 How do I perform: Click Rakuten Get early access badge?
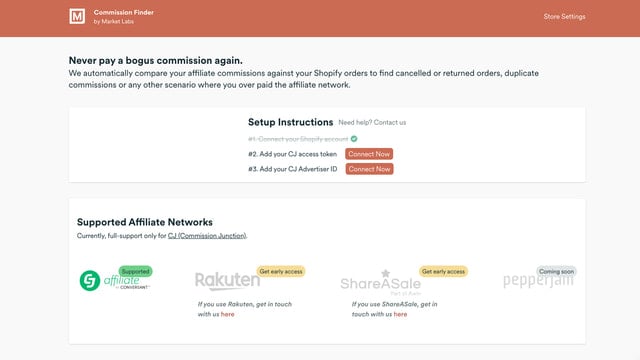281,271
